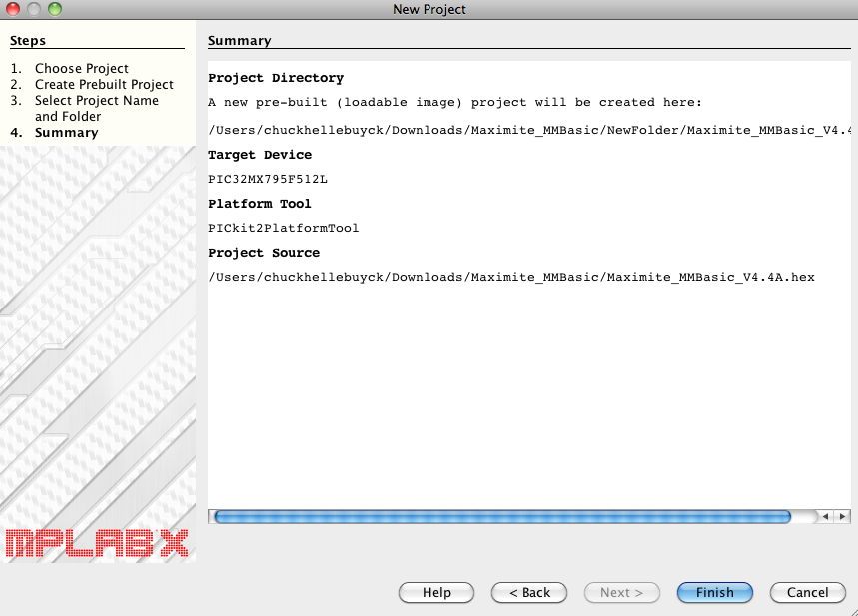The image size is (858, 616).
Task: Click the scroll-left arrow of the summary
Action: click(x=826, y=516)
